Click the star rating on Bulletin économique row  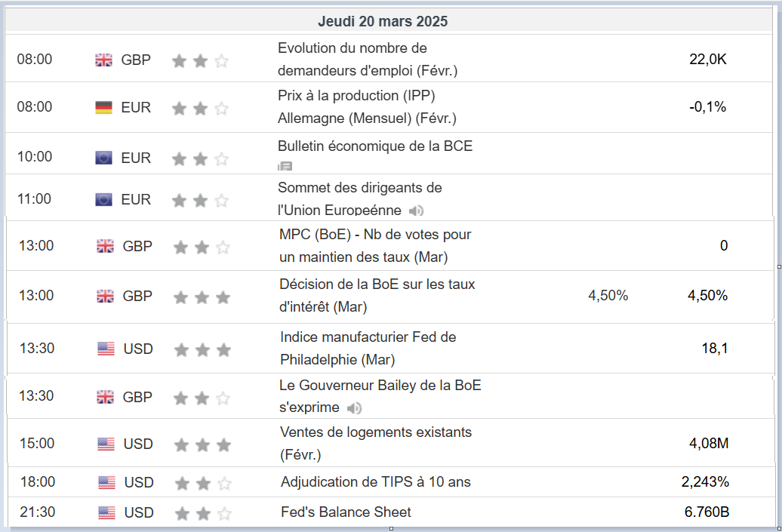pyautogui.click(x=199, y=158)
